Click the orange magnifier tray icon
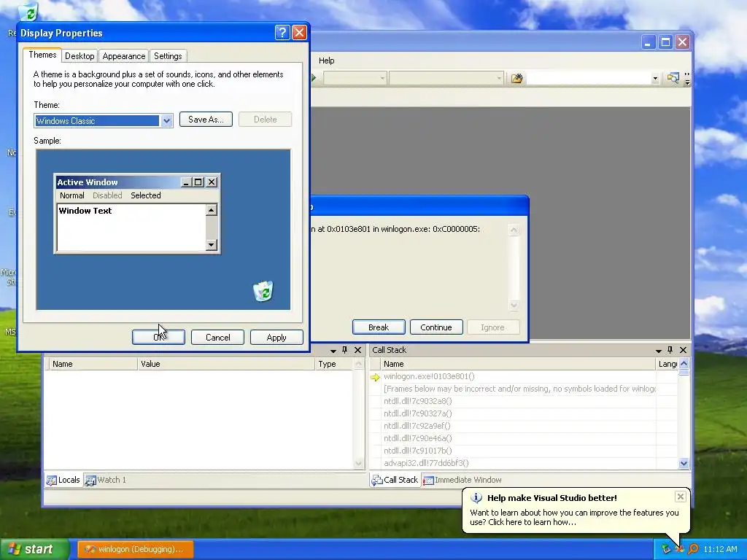This screenshot has width=747, height=560. click(x=693, y=549)
